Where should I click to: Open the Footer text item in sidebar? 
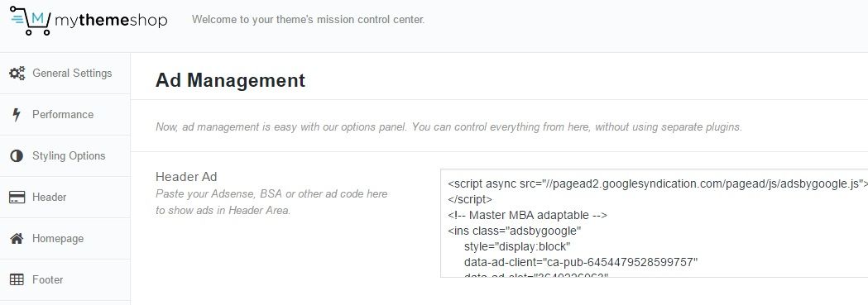point(48,279)
